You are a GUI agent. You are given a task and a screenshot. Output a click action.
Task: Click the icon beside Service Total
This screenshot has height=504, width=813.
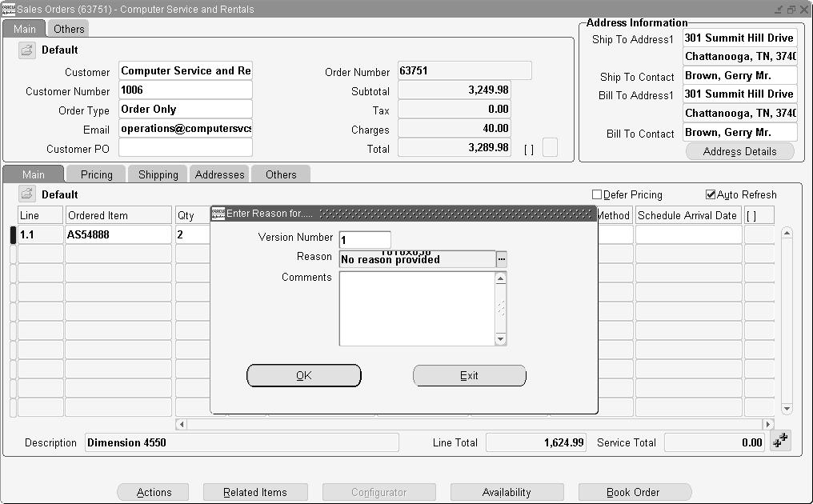click(780, 442)
